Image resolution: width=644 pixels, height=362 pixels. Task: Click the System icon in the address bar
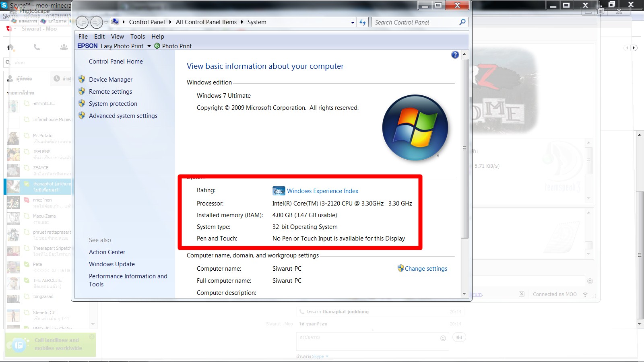(x=115, y=22)
